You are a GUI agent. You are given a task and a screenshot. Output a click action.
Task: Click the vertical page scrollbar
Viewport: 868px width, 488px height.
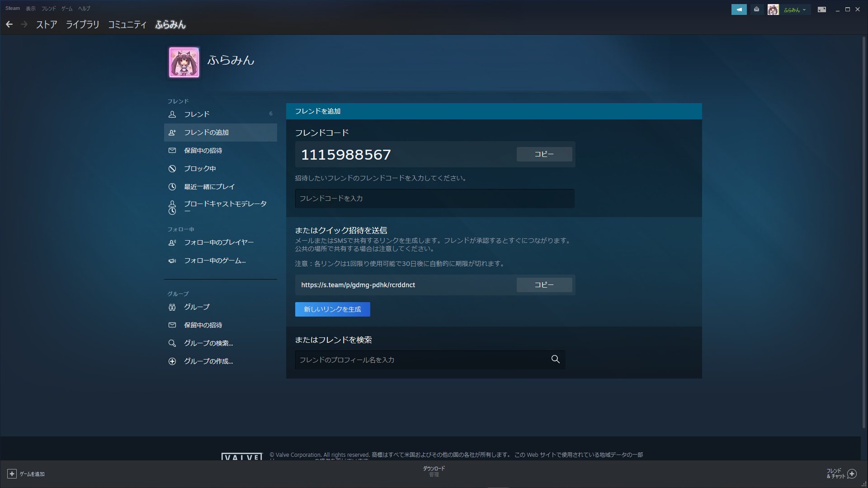coord(864,232)
